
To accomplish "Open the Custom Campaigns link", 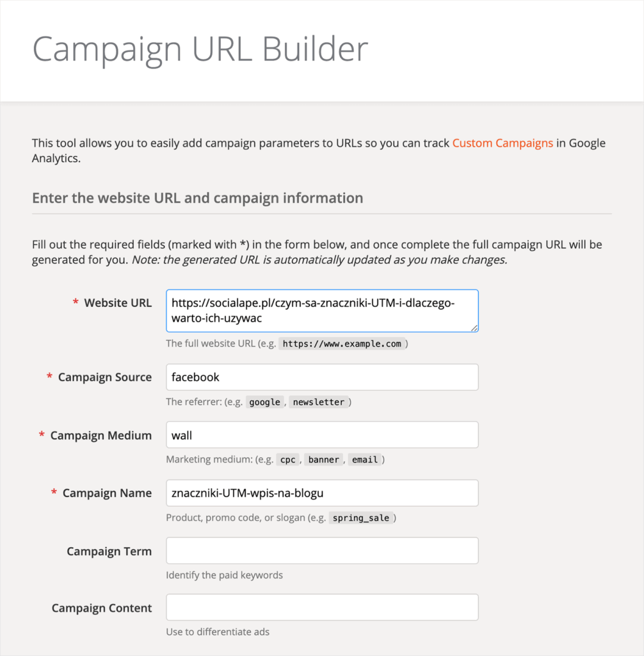I will click(x=503, y=143).
